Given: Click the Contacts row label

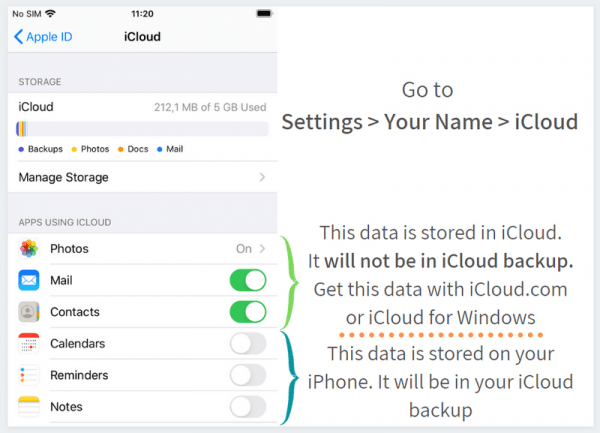Looking at the screenshot, I should pyautogui.click(x=75, y=312).
